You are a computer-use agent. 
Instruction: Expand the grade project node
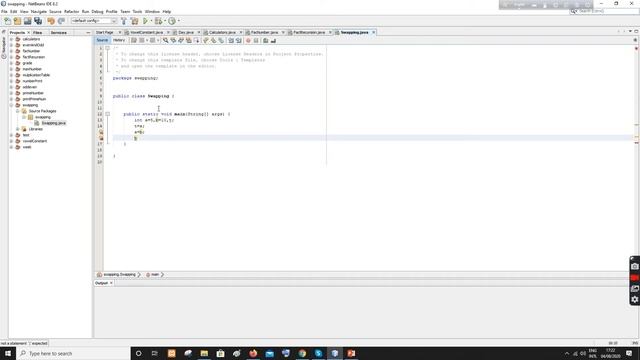point(12,63)
